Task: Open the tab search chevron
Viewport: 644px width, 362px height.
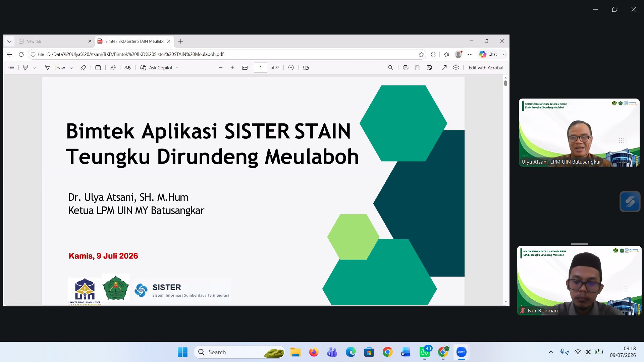Action: (9, 41)
